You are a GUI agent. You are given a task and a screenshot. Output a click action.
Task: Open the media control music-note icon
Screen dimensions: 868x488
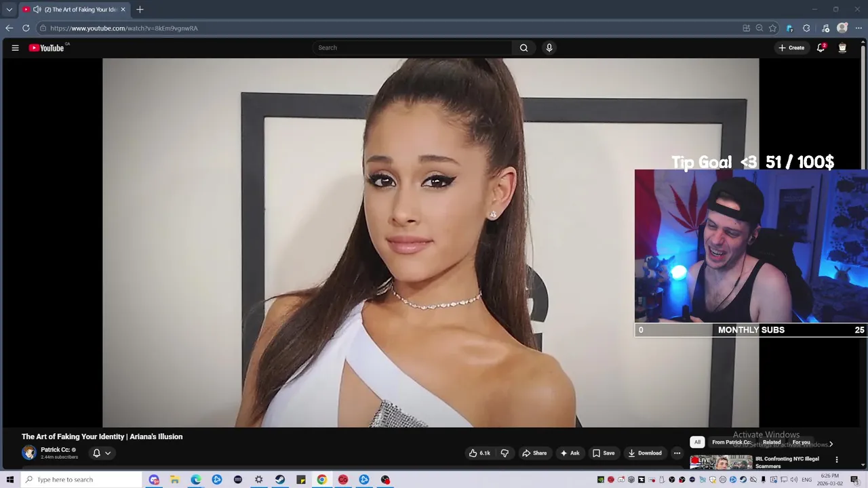point(825,28)
